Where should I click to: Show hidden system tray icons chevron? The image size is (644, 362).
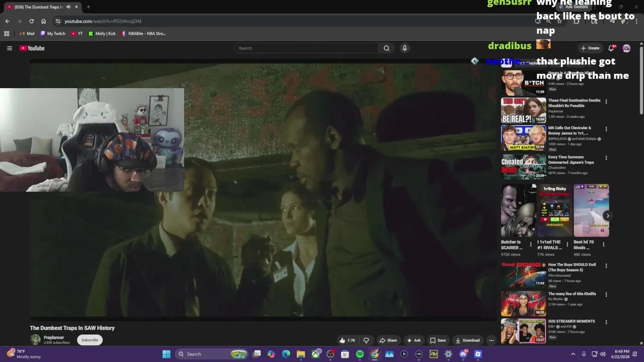click(573, 354)
